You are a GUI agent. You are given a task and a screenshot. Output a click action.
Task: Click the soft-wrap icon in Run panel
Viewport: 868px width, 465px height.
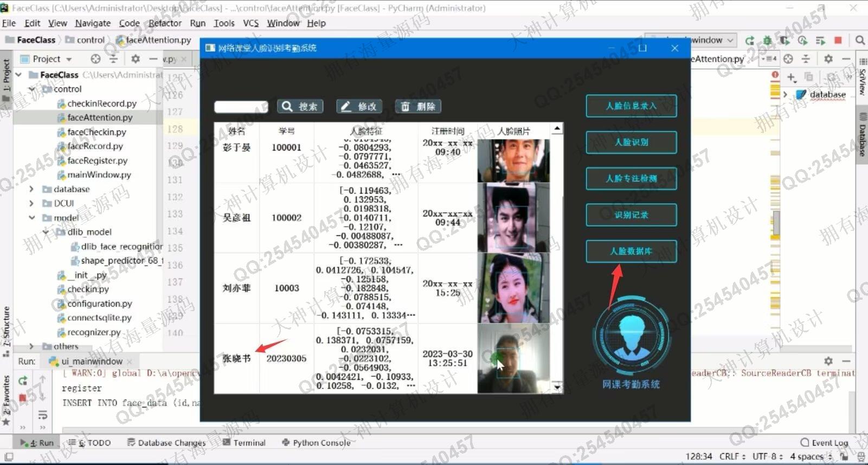click(x=43, y=415)
